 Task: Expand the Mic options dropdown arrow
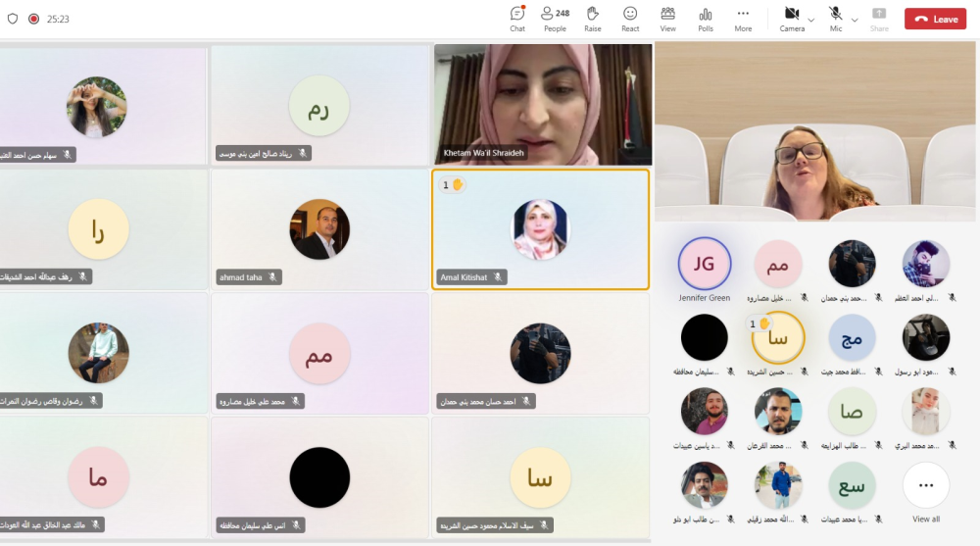point(855,20)
